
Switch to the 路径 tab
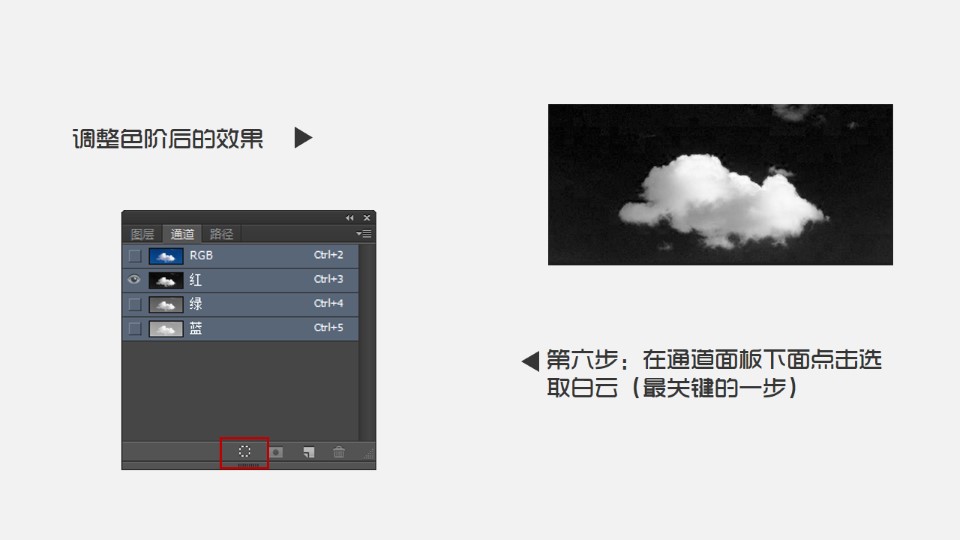point(221,234)
